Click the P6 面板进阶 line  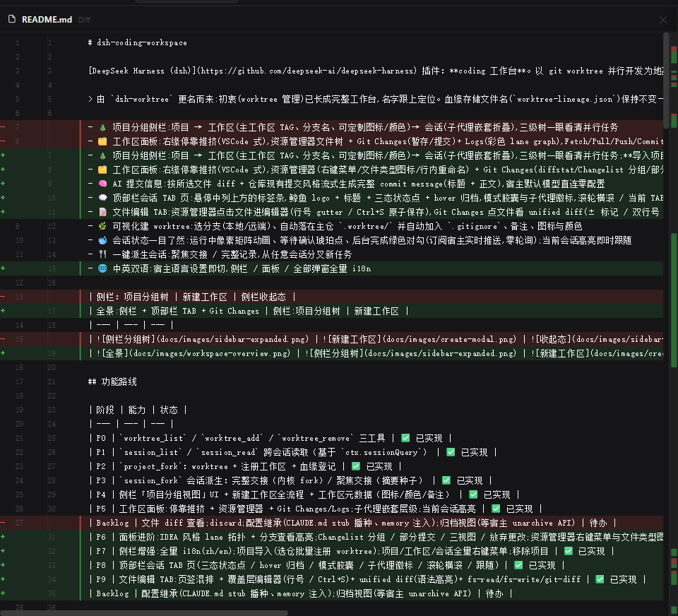point(375,538)
